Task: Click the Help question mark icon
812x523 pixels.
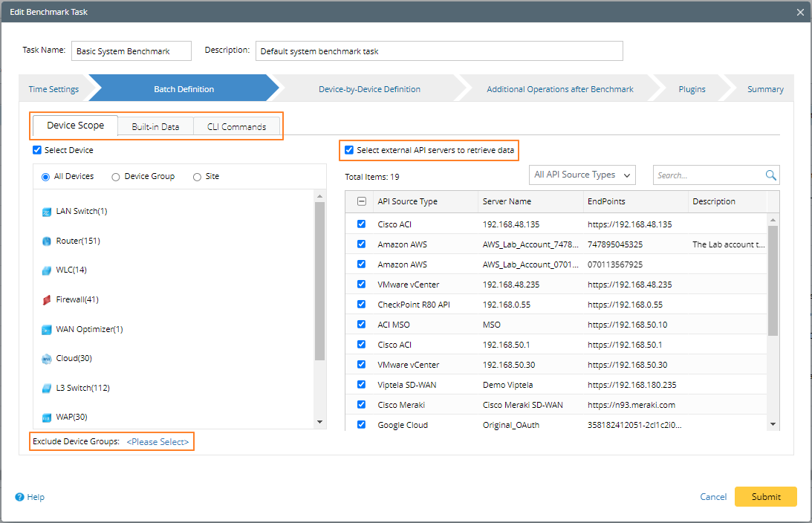Action: tap(19, 497)
